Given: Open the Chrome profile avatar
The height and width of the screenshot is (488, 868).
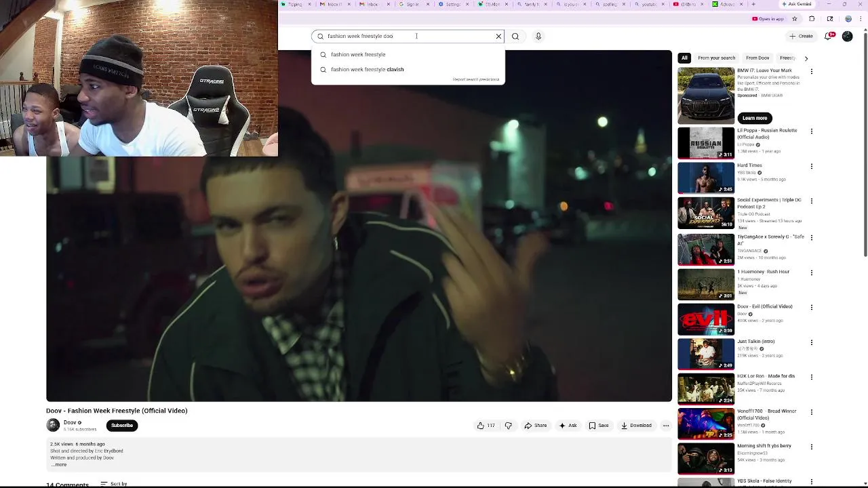Looking at the screenshot, I should tap(848, 19).
